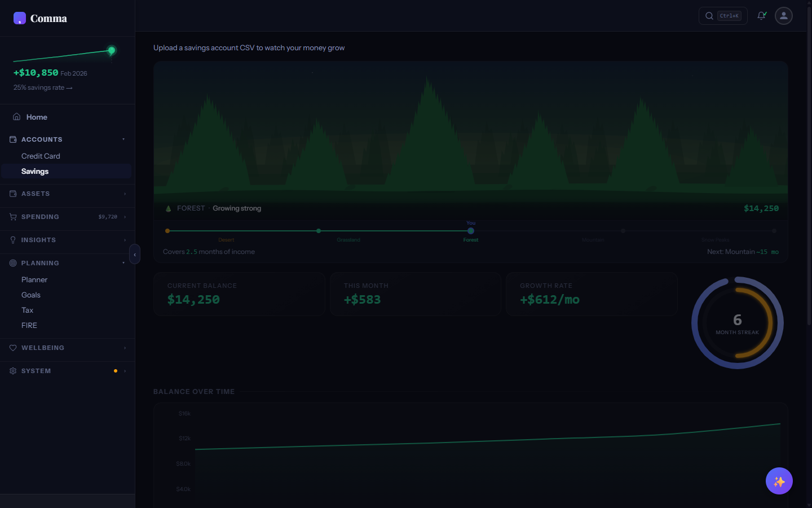Click the upload savings account CSV prompt
This screenshot has width=812, height=508.
[x=249, y=47]
